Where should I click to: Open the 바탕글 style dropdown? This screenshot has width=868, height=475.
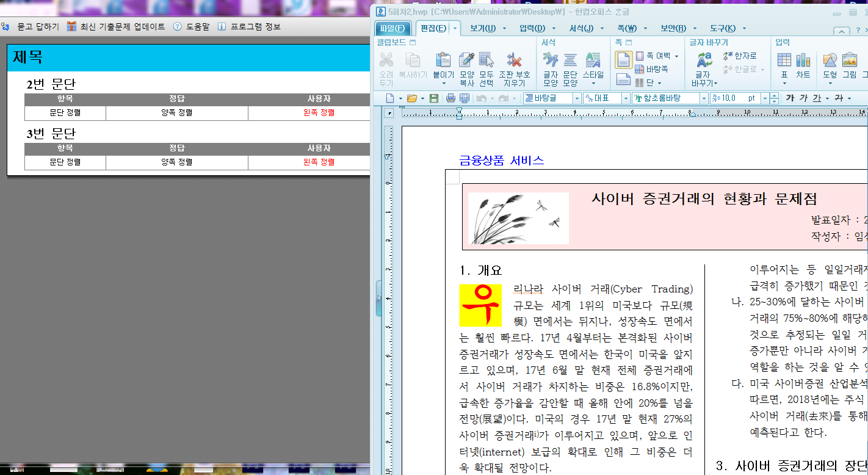(x=576, y=98)
